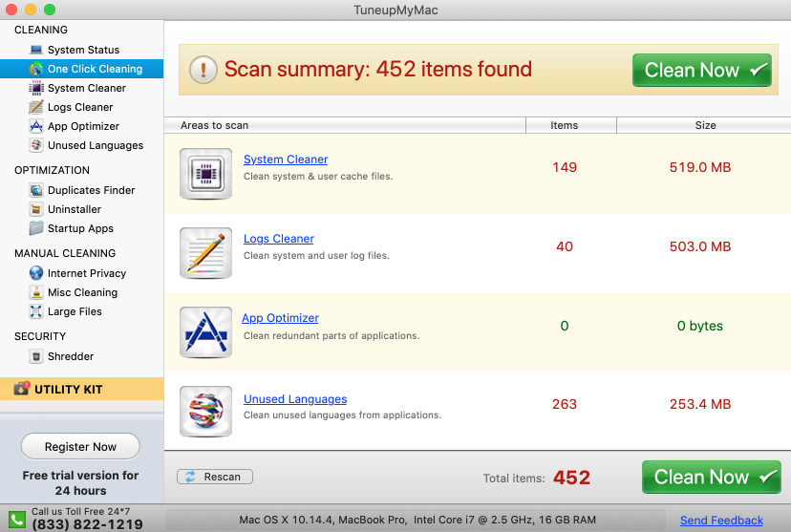791x532 pixels.
Task: Click the large App Optimizer thumbnail
Action: 205,332
